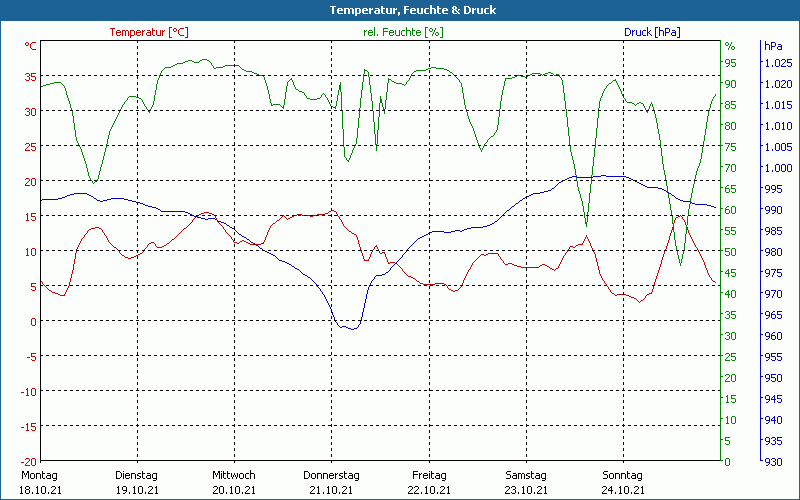Click the 'Freitag' day label

pos(429,476)
